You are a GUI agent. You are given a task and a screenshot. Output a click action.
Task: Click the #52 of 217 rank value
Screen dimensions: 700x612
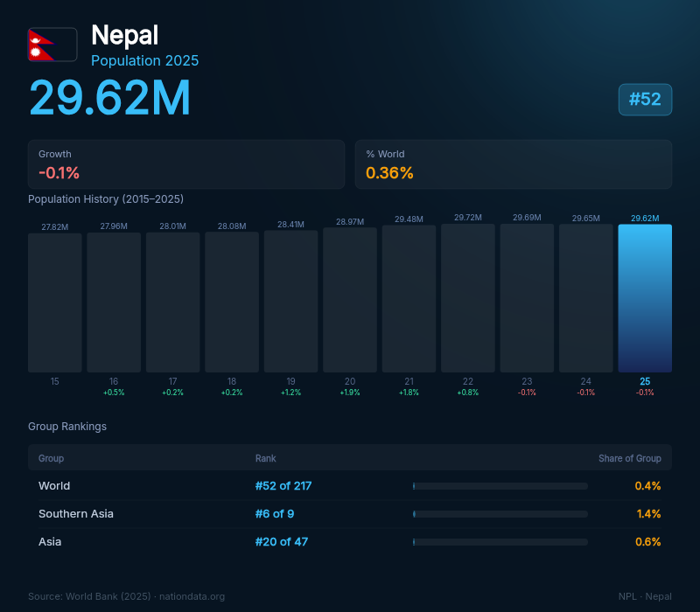283,486
